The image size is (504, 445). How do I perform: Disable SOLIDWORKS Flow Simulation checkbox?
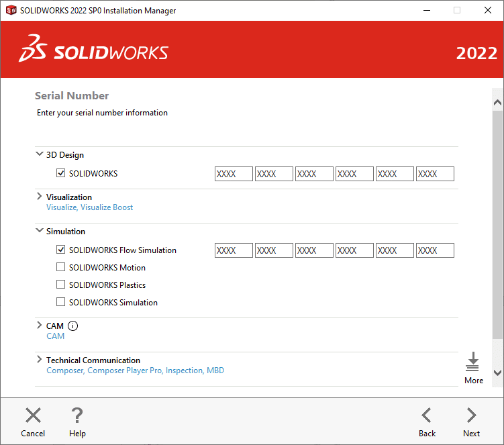tap(61, 250)
